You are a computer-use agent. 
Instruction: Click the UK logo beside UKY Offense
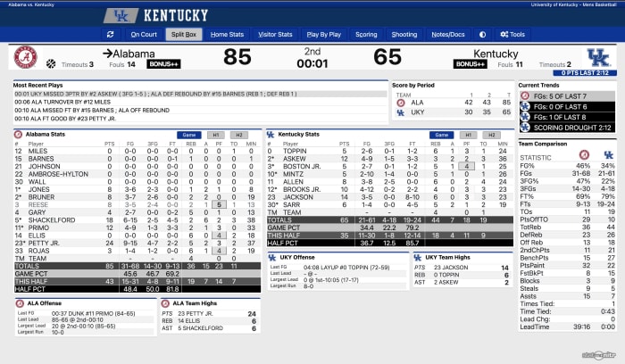tap(271, 257)
